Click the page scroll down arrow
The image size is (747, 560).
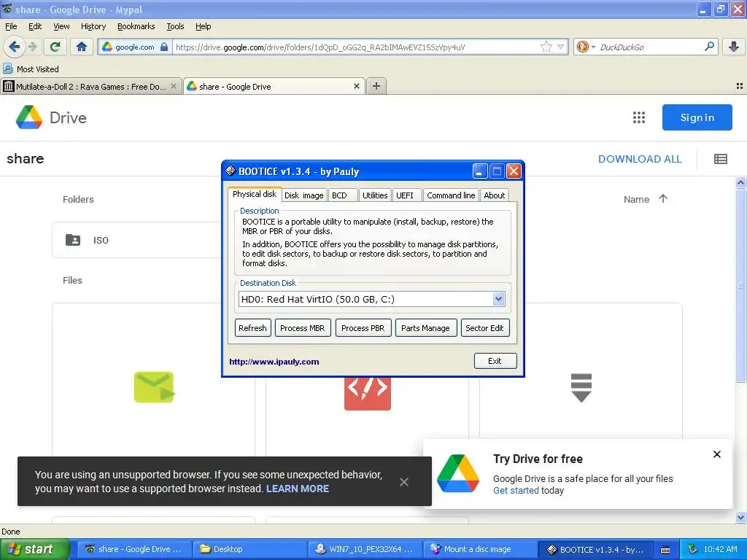click(740, 517)
